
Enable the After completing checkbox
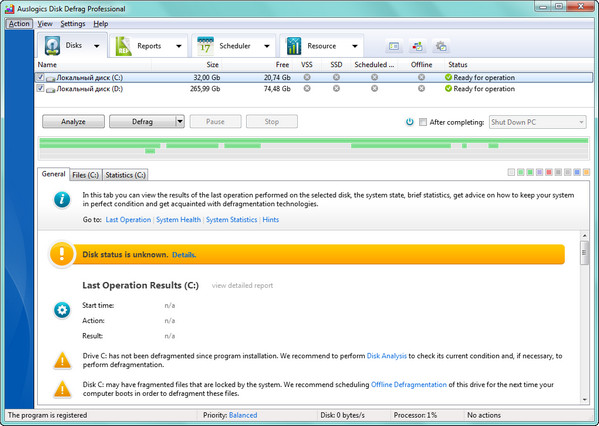(x=423, y=122)
